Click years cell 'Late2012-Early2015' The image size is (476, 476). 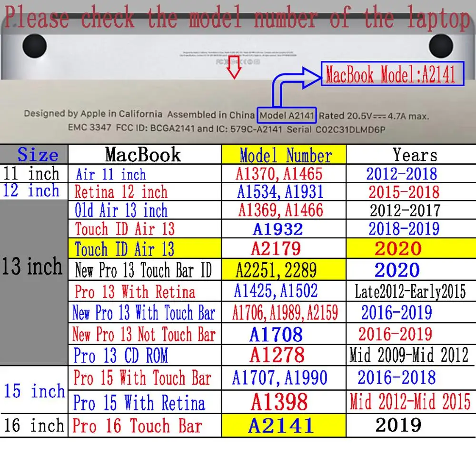point(410,291)
